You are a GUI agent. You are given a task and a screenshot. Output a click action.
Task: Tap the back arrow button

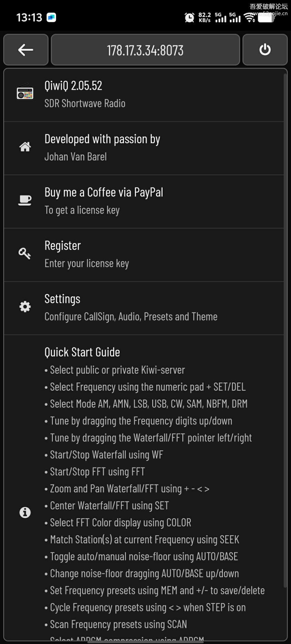coord(26,50)
